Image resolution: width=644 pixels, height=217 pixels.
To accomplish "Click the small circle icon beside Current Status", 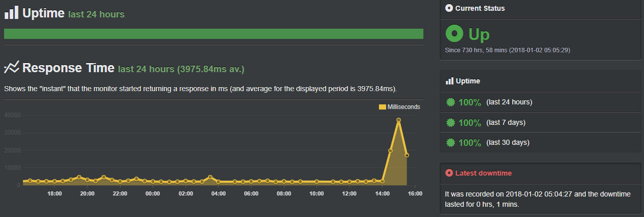I will [449, 8].
